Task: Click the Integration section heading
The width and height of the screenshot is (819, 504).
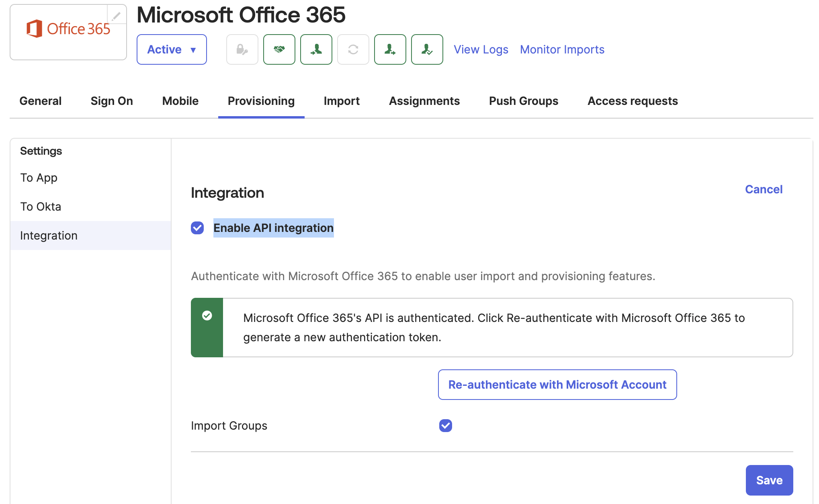Action: coord(227,193)
